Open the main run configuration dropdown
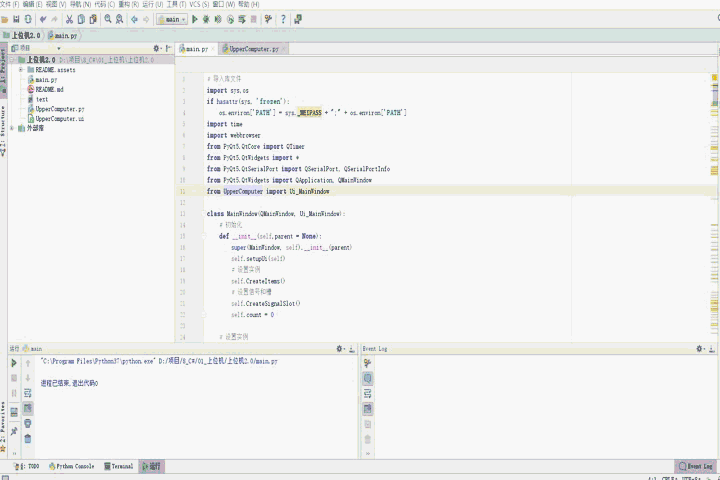The height and width of the screenshot is (480, 720). tap(172, 19)
